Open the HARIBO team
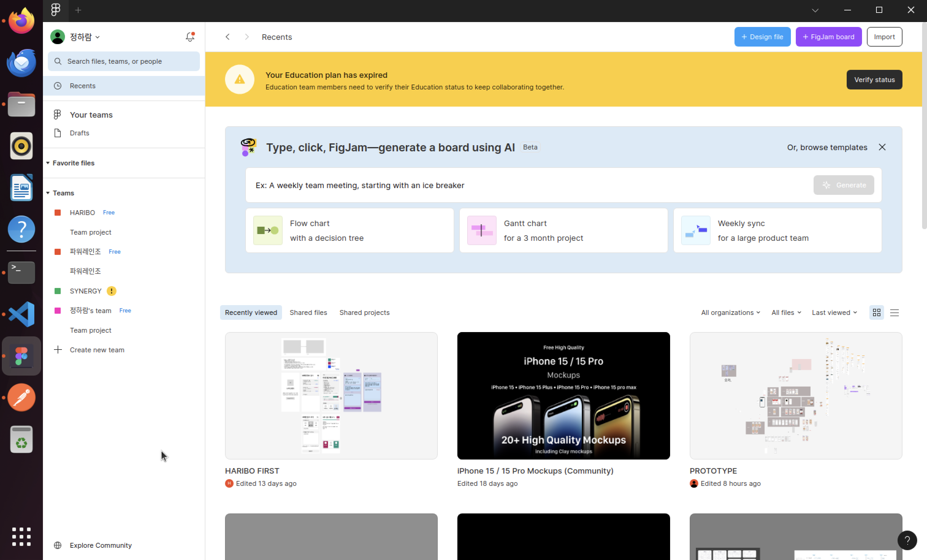The width and height of the screenshot is (927, 560). click(82, 213)
